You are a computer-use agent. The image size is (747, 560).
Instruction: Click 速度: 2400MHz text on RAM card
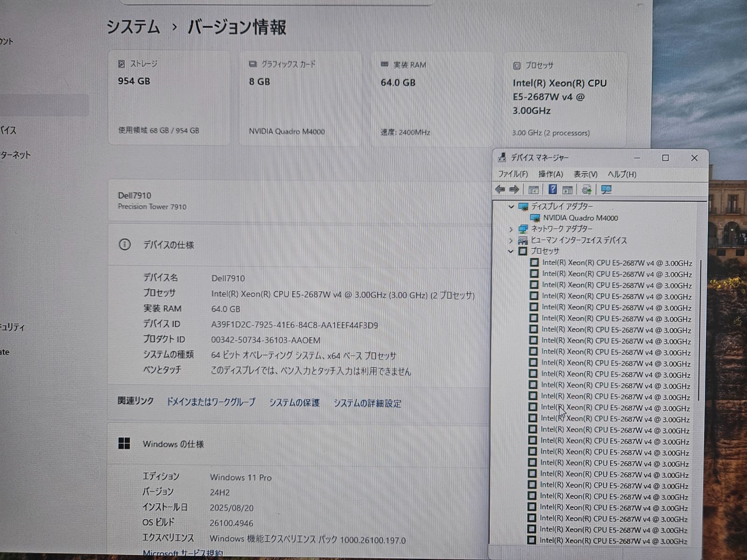pyautogui.click(x=405, y=132)
